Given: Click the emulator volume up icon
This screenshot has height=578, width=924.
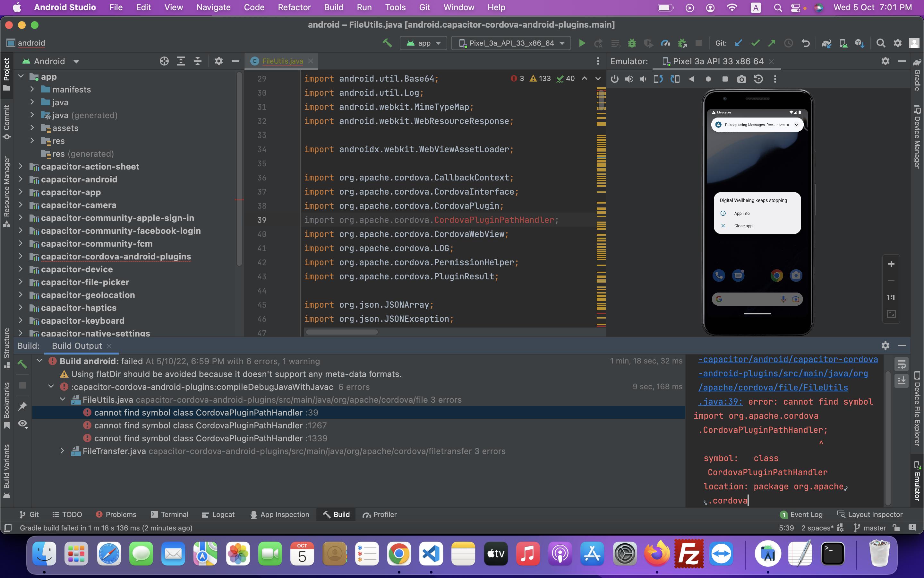Looking at the screenshot, I should pos(629,79).
